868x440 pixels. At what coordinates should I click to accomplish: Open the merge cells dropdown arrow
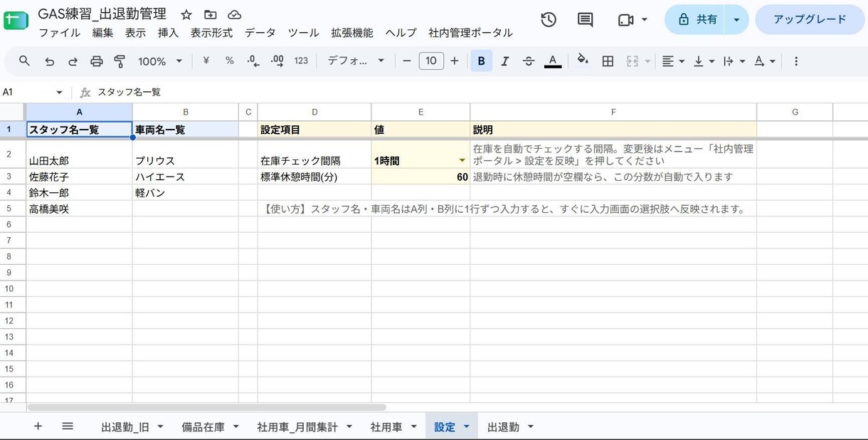(x=647, y=61)
